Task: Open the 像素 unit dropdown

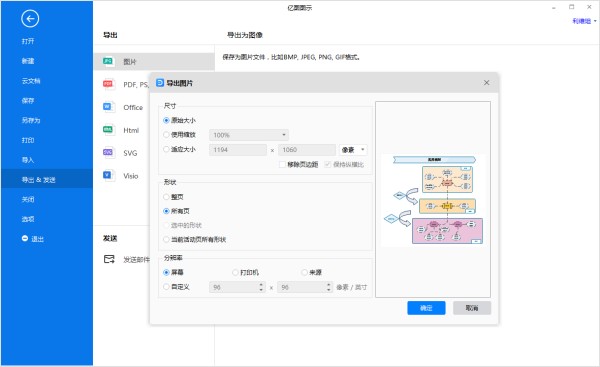Action: (x=353, y=150)
